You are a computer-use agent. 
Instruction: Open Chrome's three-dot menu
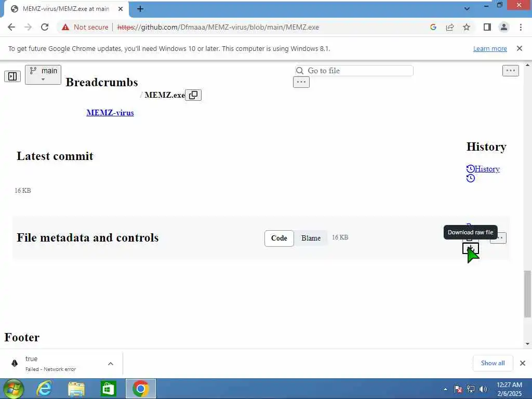521,27
